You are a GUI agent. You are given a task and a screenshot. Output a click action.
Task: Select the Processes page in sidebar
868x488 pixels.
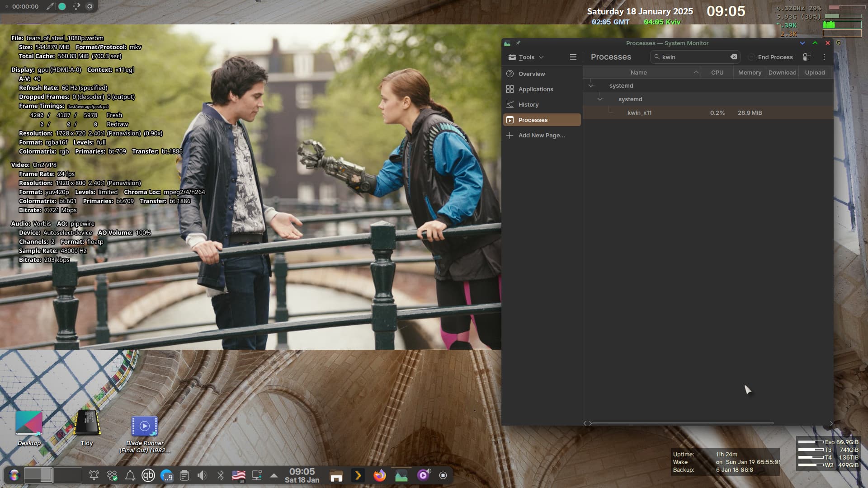point(542,120)
